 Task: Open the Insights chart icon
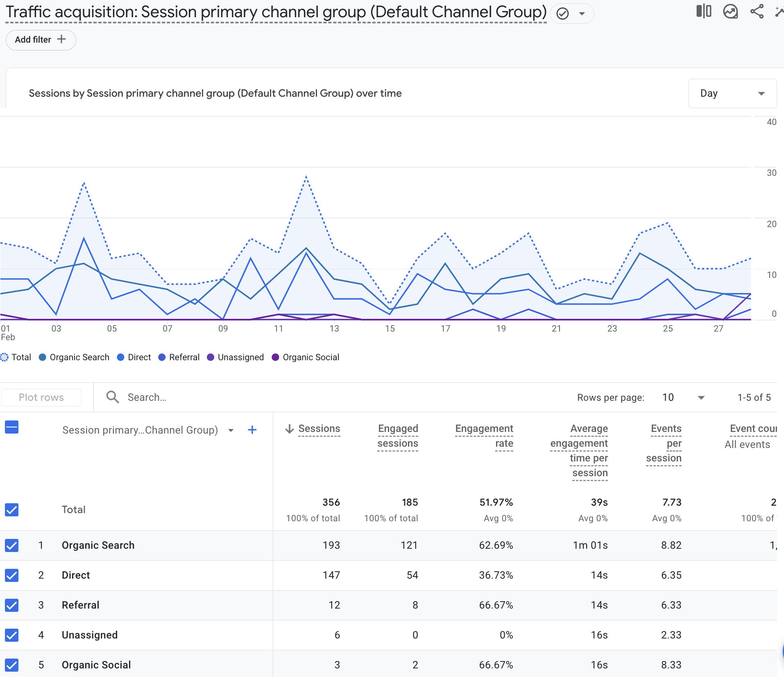[730, 11]
